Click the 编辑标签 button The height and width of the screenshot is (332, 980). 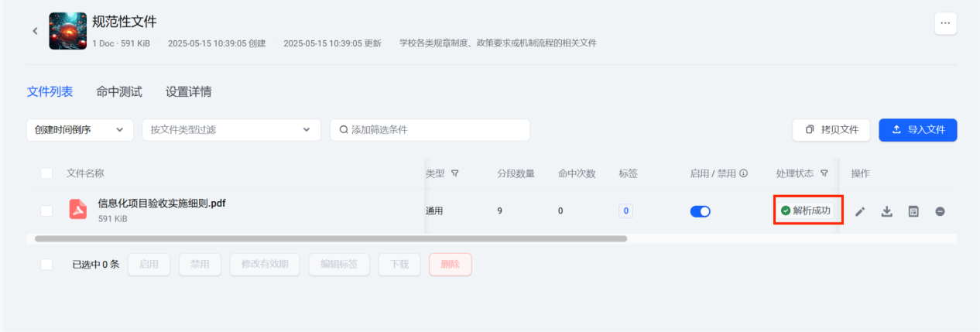(x=339, y=265)
